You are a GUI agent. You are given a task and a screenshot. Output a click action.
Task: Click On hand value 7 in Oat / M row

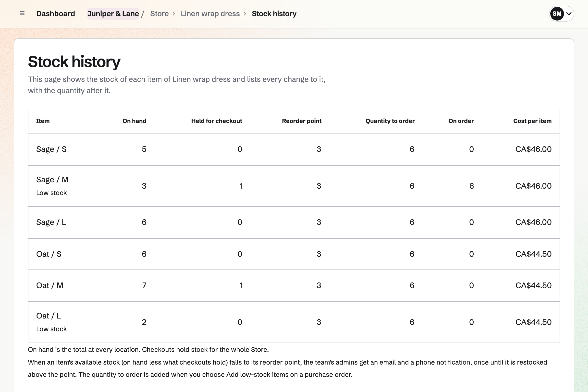coord(144,285)
